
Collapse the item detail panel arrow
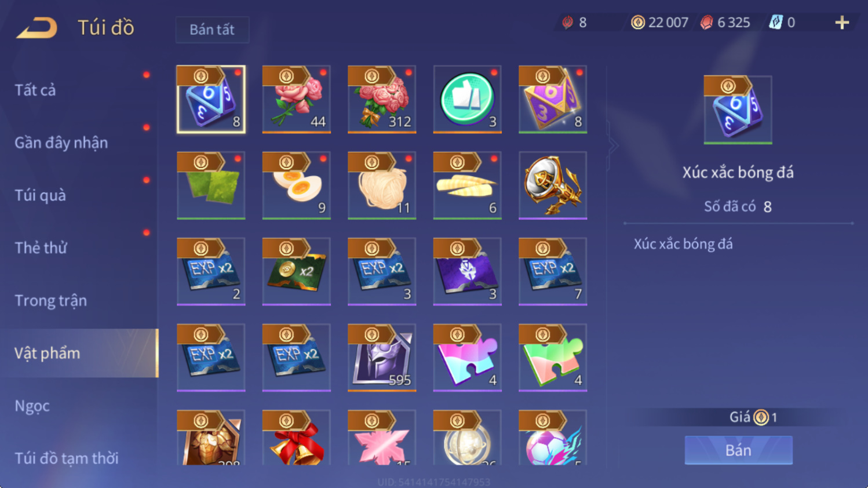(x=613, y=145)
